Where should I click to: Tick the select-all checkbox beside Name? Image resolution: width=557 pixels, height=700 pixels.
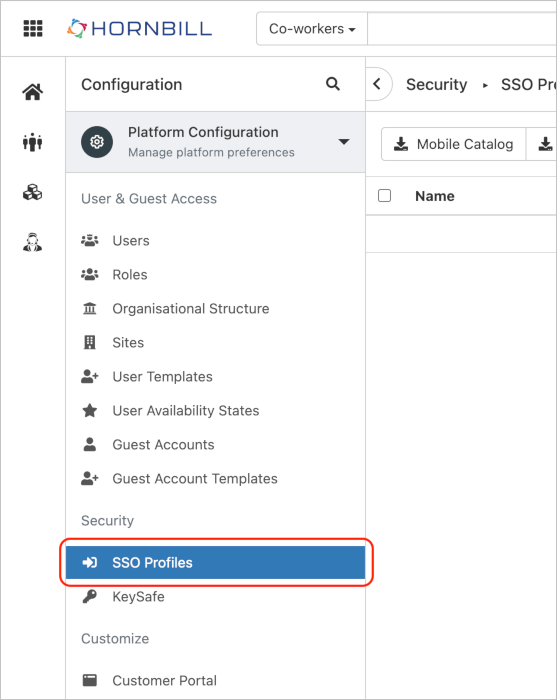click(384, 196)
